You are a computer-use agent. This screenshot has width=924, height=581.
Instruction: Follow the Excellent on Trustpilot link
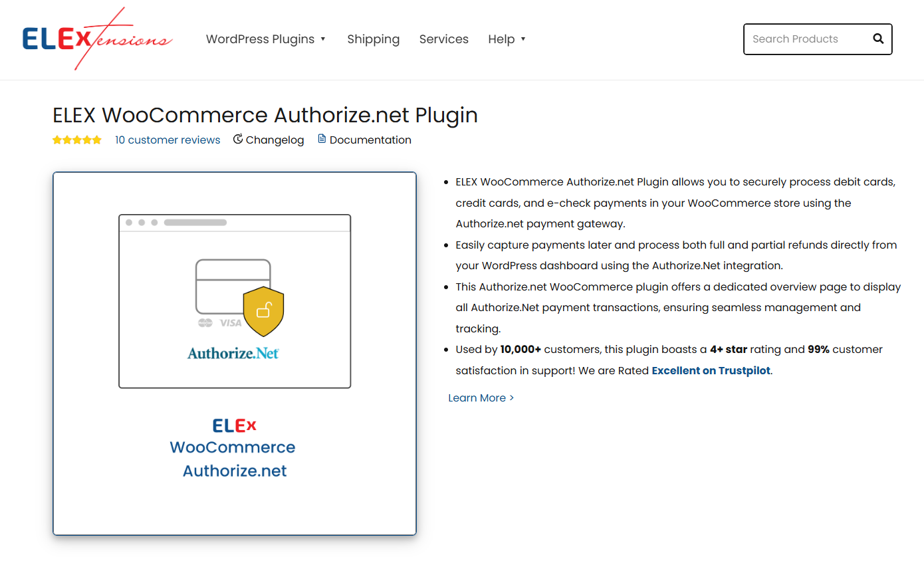(x=711, y=370)
